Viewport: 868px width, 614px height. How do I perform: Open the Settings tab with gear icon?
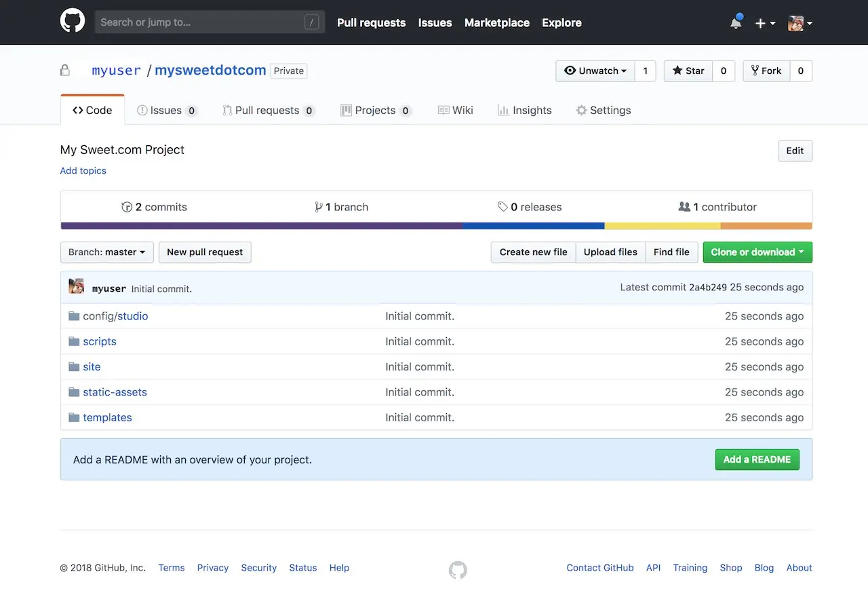tap(603, 110)
